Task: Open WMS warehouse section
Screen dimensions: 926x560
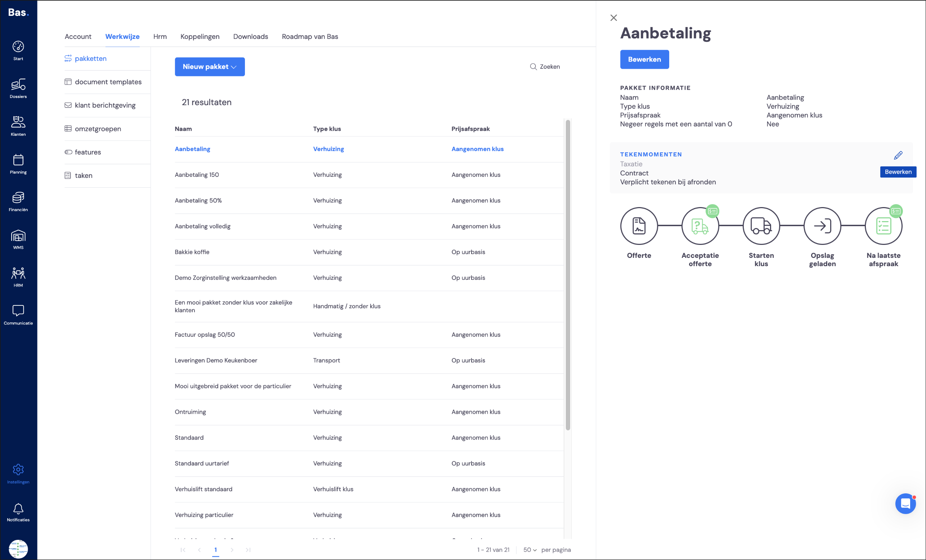Action: tap(18, 240)
